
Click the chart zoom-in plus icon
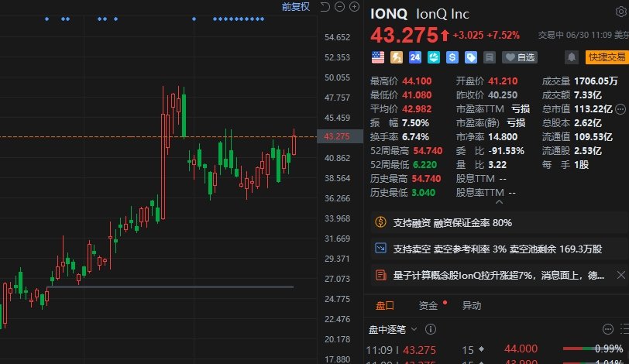coord(354,8)
